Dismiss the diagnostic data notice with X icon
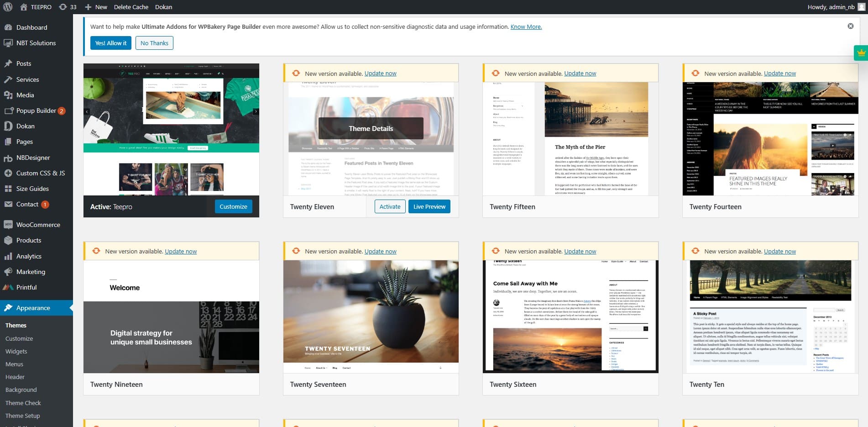Viewport: 868px width, 427px height. coord(851,26)
